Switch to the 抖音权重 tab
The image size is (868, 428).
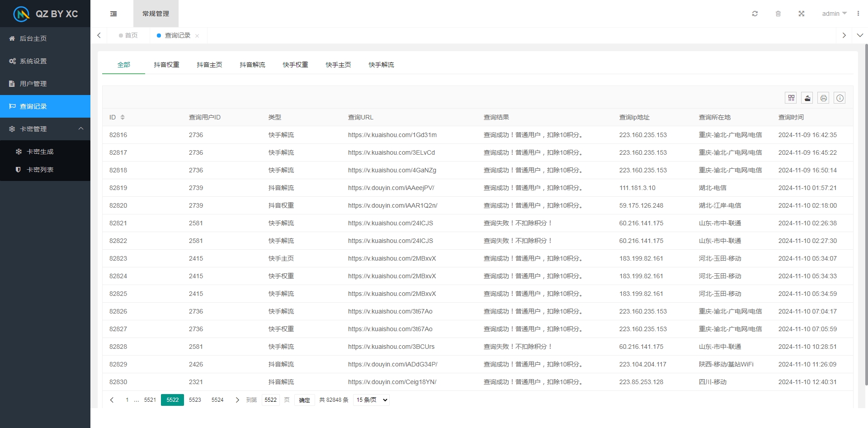click(x=166, y=65)
